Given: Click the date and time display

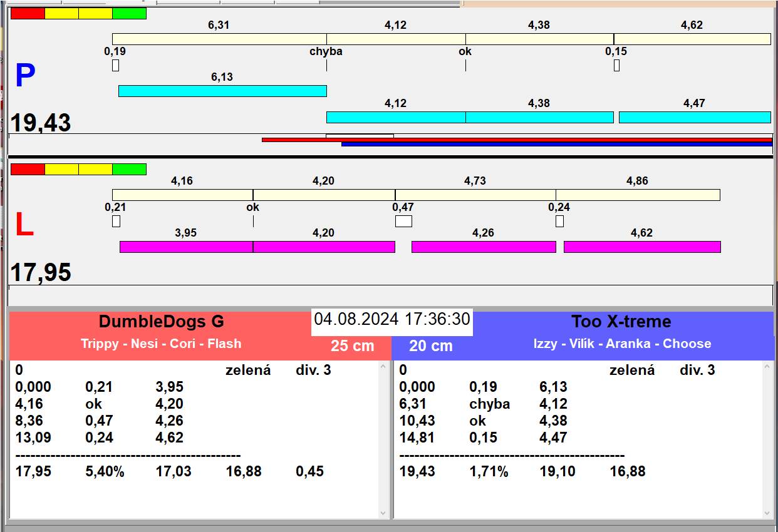Looking at the screenshot, I should pos(392,319).
